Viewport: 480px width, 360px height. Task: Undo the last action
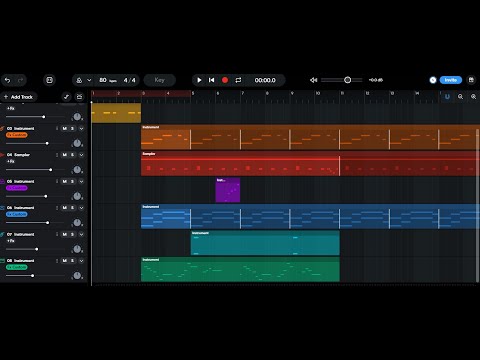7,80
